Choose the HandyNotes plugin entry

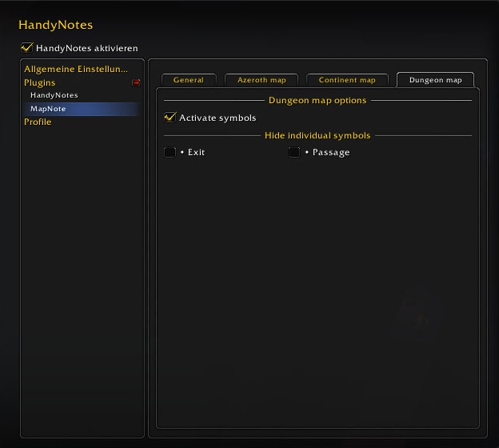tap(54, 95)
